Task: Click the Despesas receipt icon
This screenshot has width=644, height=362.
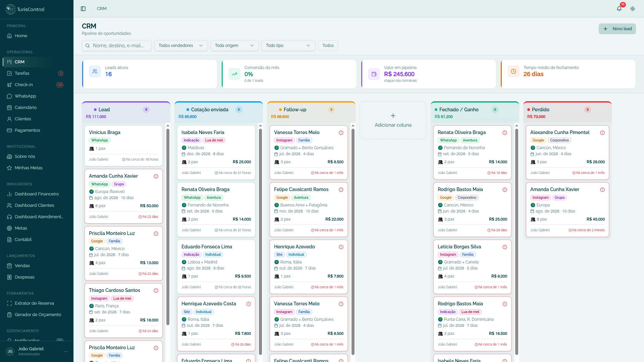Action: [9, 277]
